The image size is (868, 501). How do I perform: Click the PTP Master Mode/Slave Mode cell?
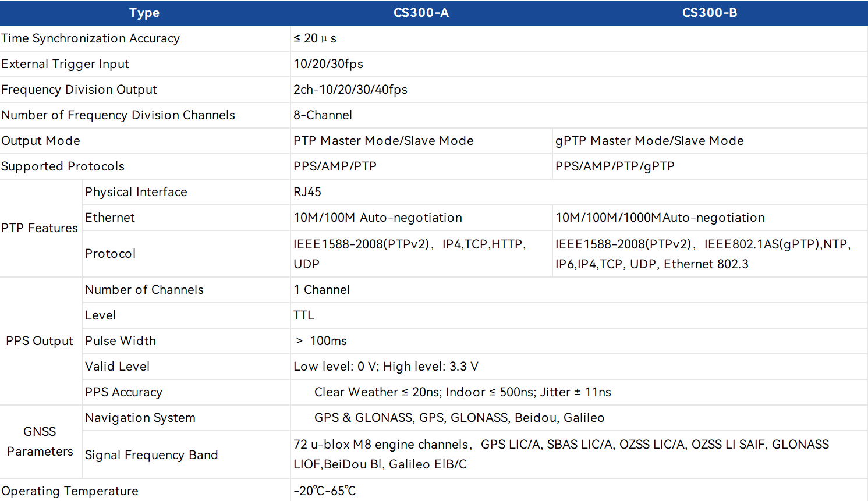tap(383, 141)
